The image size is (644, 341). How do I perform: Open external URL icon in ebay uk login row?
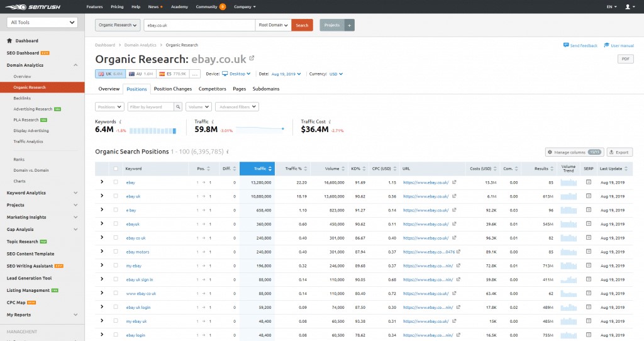[458, 307]
